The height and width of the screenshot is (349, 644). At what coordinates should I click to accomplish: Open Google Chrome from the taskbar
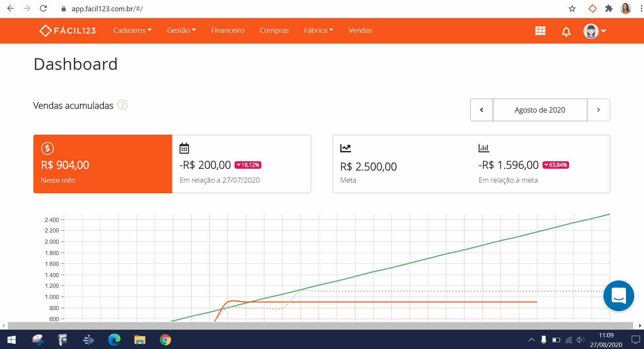coord(165,340)
